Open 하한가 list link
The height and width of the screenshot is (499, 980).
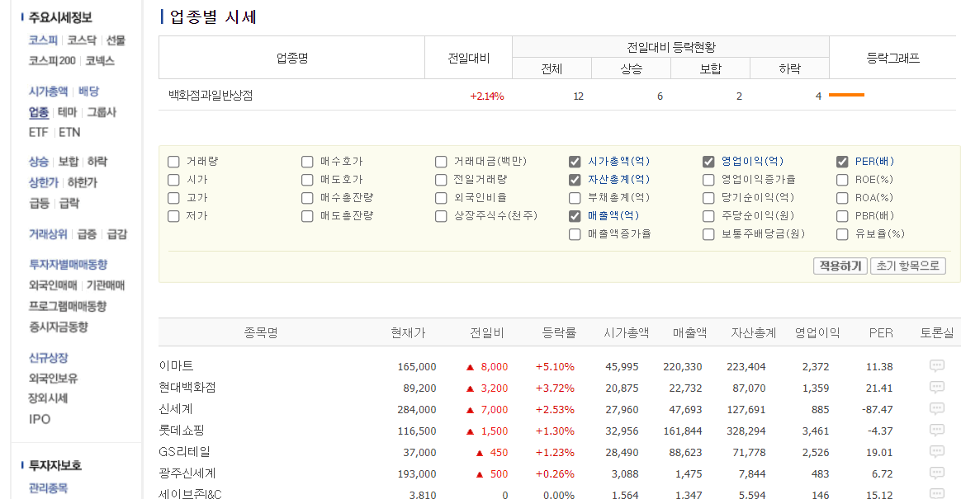[x=82, y=182]
